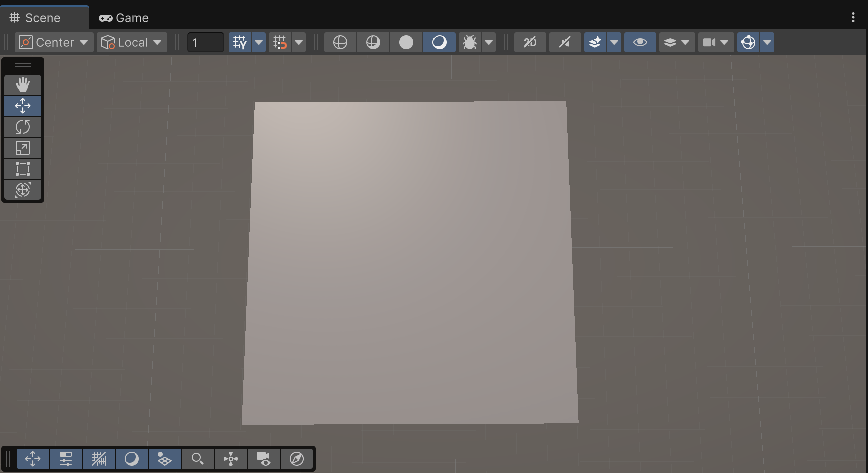This screenshot has height=473, width=868.
Task: Toggle the scene visibility eye icon
Action: [x=640, y=42]
